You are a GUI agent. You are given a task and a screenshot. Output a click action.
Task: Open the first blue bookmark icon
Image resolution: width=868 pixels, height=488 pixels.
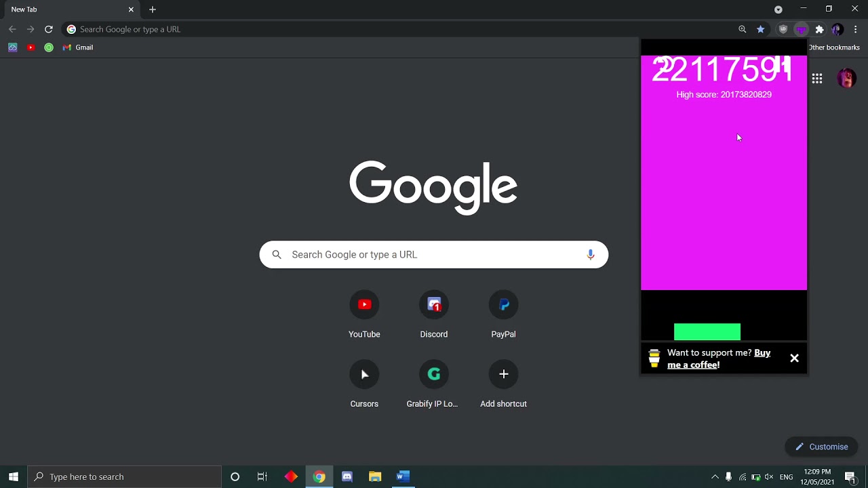[x=12, y=47]
